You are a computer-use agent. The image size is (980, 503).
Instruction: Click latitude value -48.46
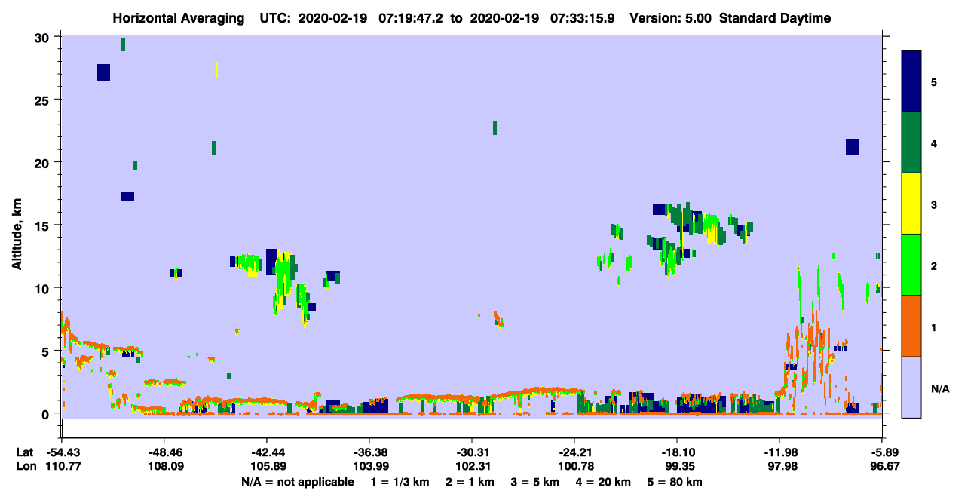(164, 452)
